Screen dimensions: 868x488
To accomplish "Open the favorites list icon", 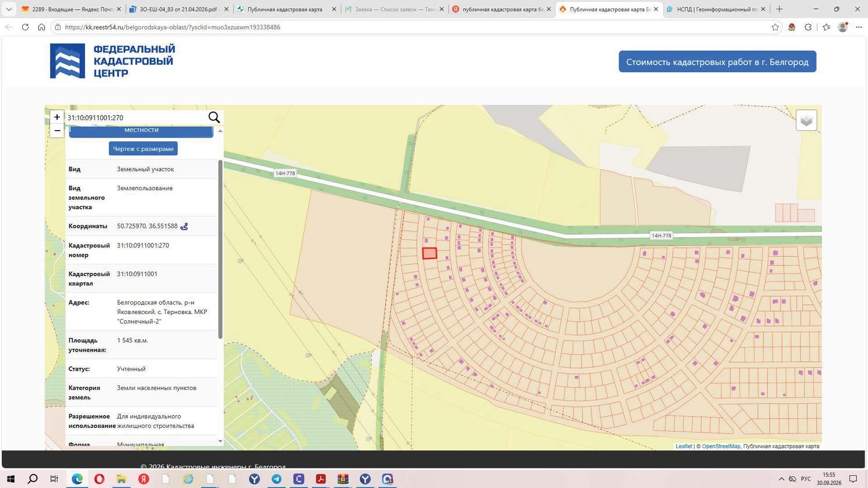I will [826, 27].
